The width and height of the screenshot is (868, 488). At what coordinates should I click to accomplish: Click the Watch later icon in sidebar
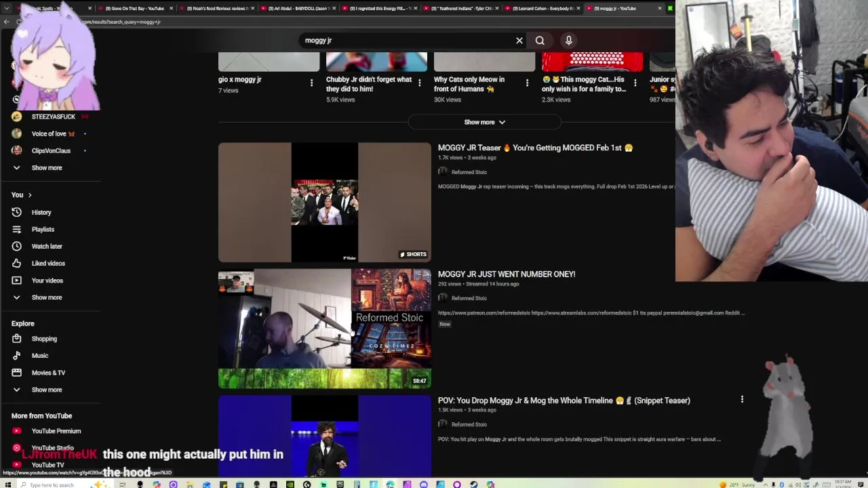(x=17, y=246)
